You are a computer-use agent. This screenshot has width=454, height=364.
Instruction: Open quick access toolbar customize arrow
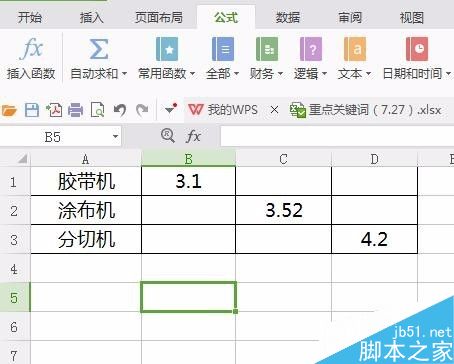[170, 109]
